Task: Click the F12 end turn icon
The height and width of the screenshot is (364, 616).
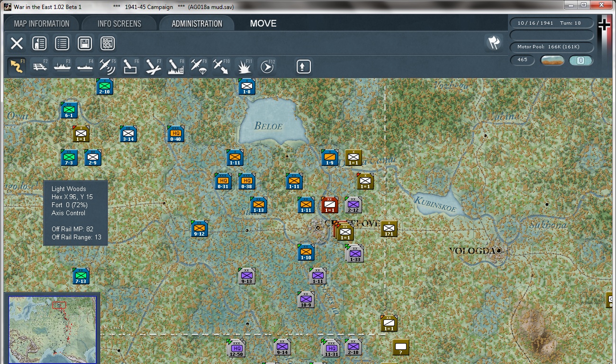Action: [267, 66]
